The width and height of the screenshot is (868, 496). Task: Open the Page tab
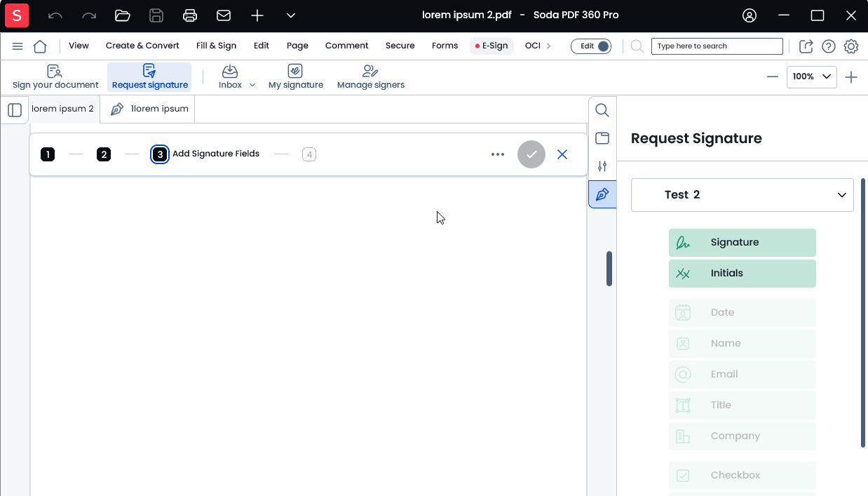click(x=297, y=46)
